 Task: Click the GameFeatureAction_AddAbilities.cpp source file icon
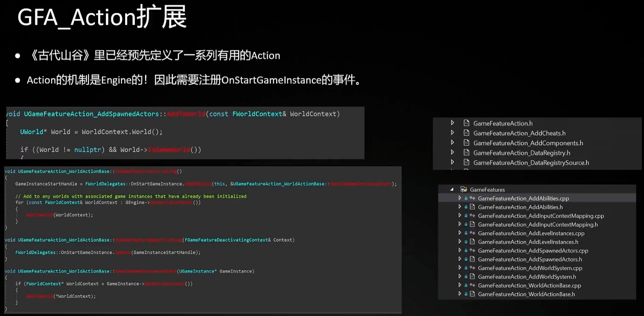[472, 198]
